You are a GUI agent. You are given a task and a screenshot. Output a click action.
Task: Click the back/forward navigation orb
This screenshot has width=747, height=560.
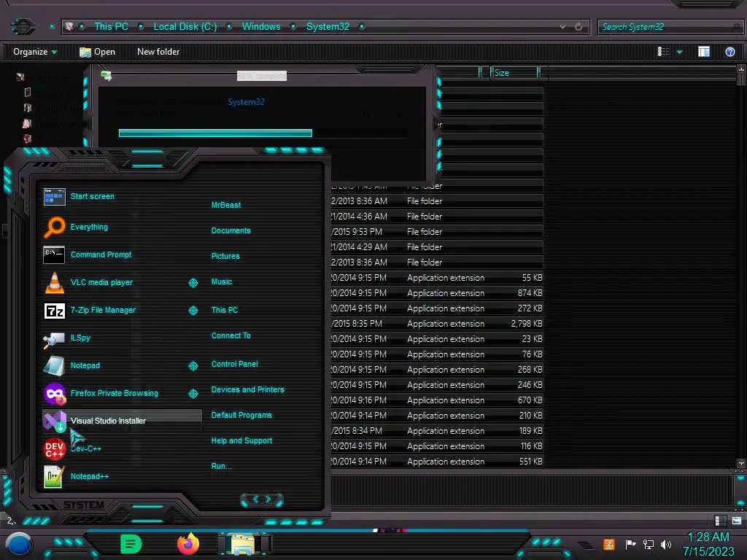pos(23,26)
